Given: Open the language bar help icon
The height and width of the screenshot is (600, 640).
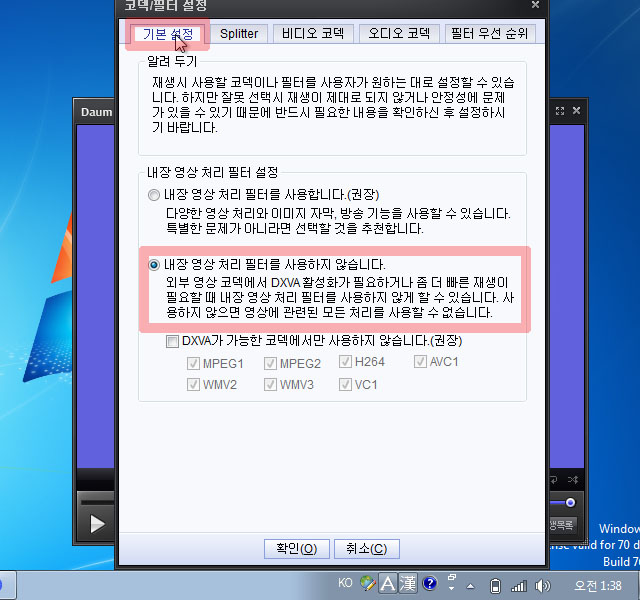Looking at the screenshot, I should 430,584.
